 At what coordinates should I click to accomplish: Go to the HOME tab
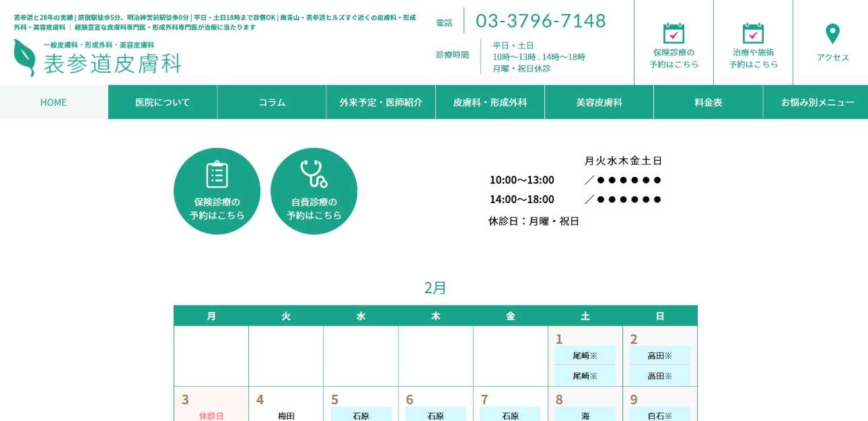[54, 102]
